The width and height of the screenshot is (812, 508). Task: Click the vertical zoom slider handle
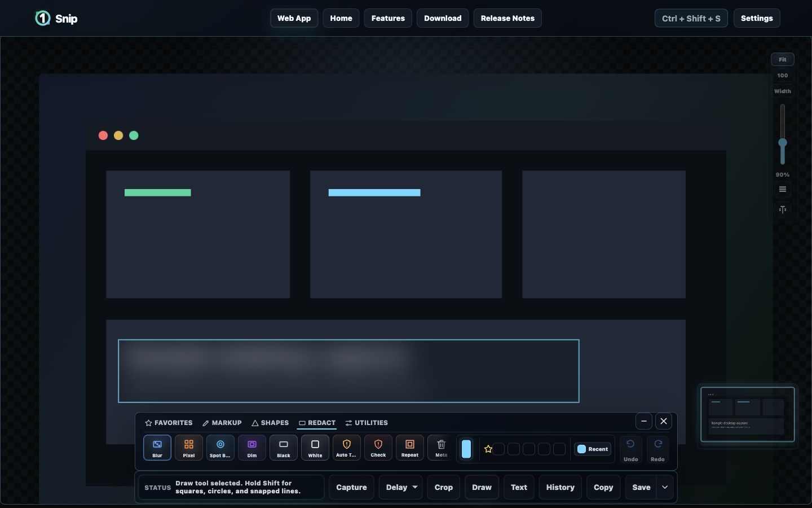coord(783,143)
